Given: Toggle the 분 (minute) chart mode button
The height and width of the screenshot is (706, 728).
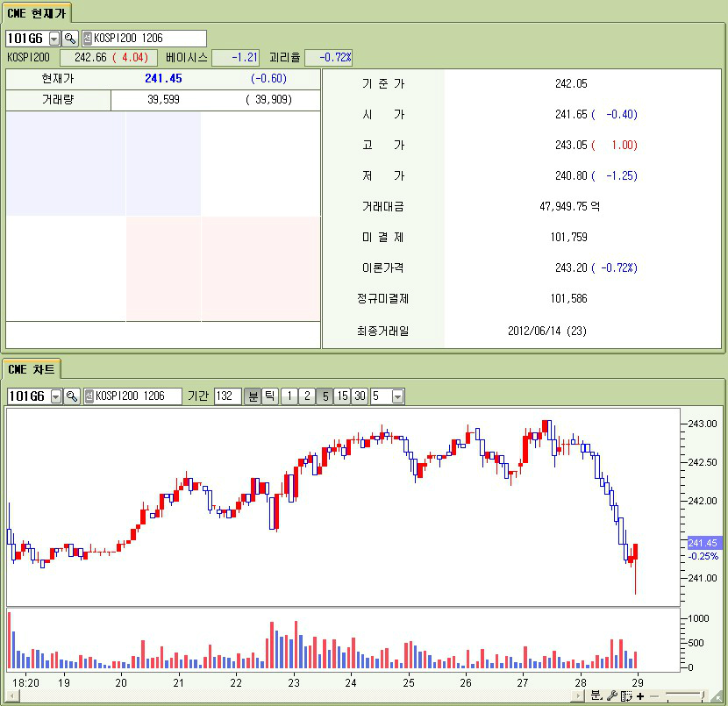Looking at the screenshot, I should [253, 396].
